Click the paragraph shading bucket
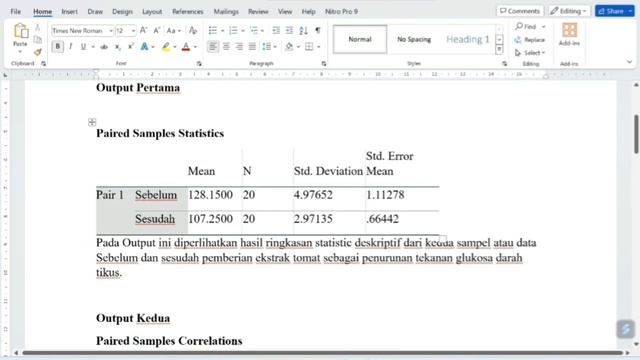The height and width of the screenshot is (360, 640). point(289,47)
